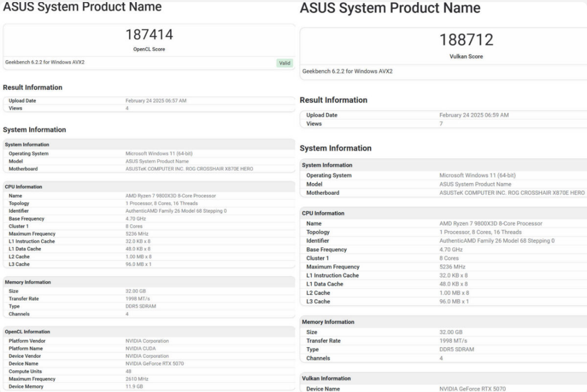Click the motherboard value on the Vulkan page
The width and height of the screenshot is (587, 392).
512,193
